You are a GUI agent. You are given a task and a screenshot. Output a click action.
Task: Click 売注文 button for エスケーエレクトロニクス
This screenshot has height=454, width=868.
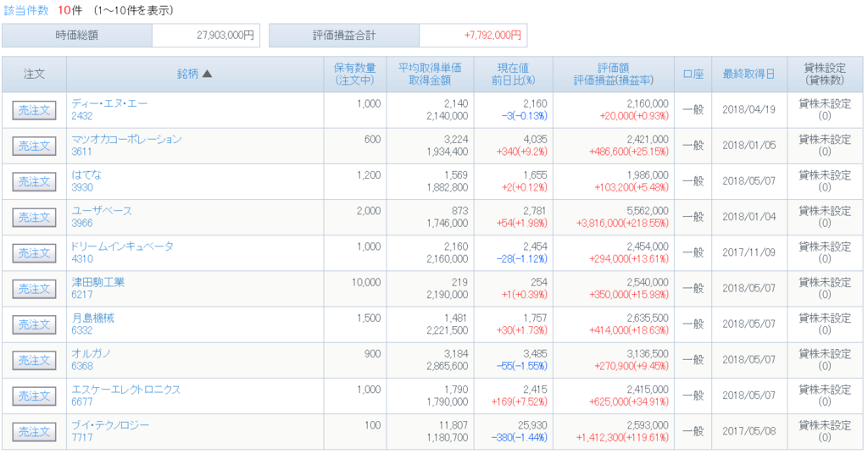(34, 396)
